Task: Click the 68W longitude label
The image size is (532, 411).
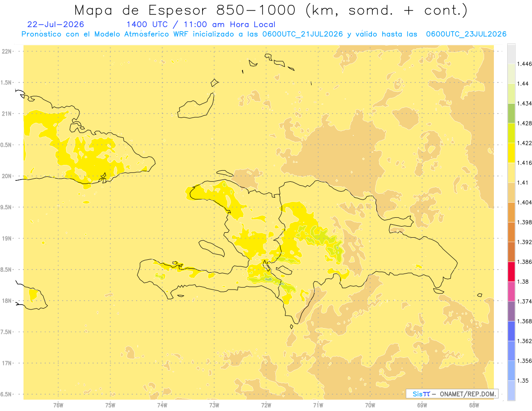Action: (474, 405)
